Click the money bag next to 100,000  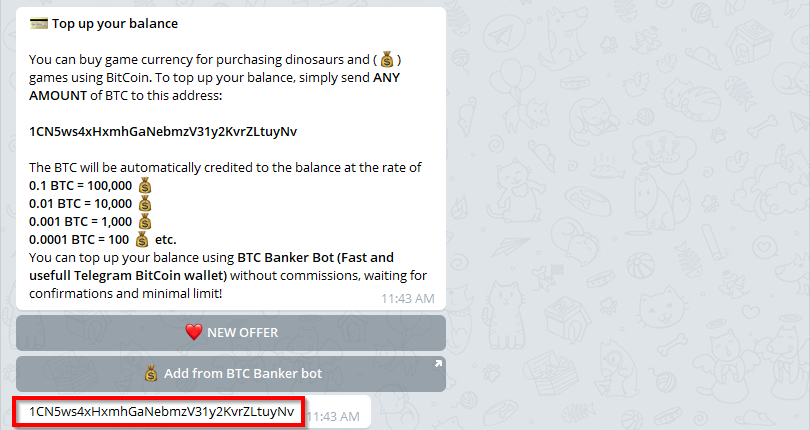point(145,186)
